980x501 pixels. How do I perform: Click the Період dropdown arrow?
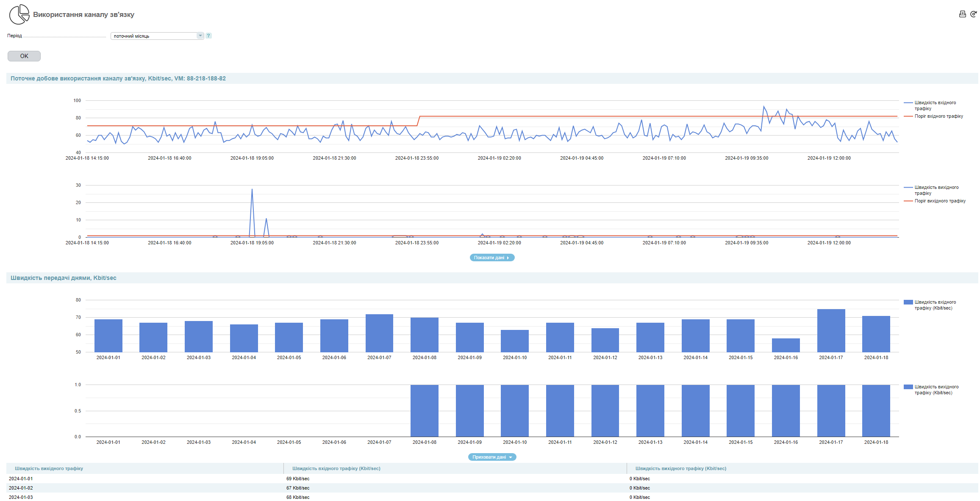(200, 36)
